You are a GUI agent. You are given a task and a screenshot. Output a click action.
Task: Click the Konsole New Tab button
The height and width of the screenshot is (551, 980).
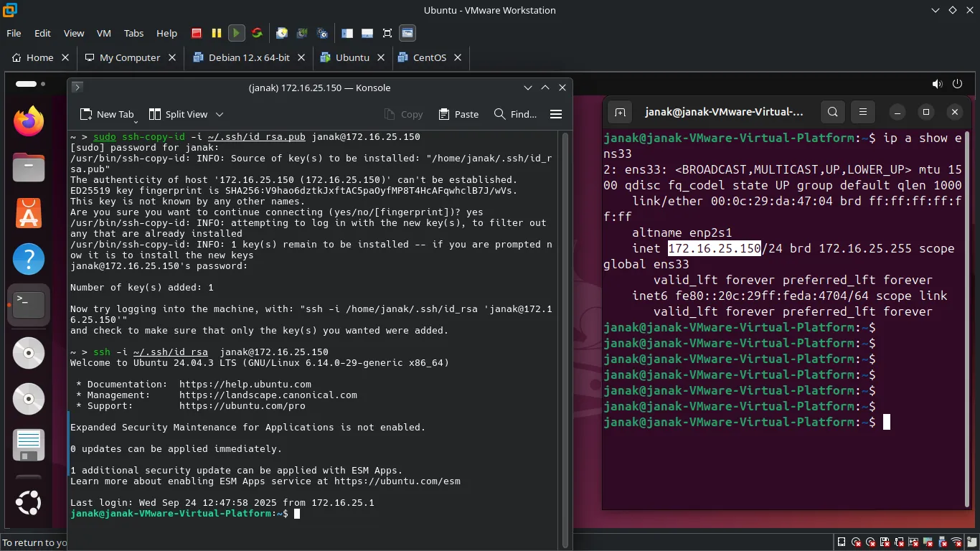[x=107, y=114]
